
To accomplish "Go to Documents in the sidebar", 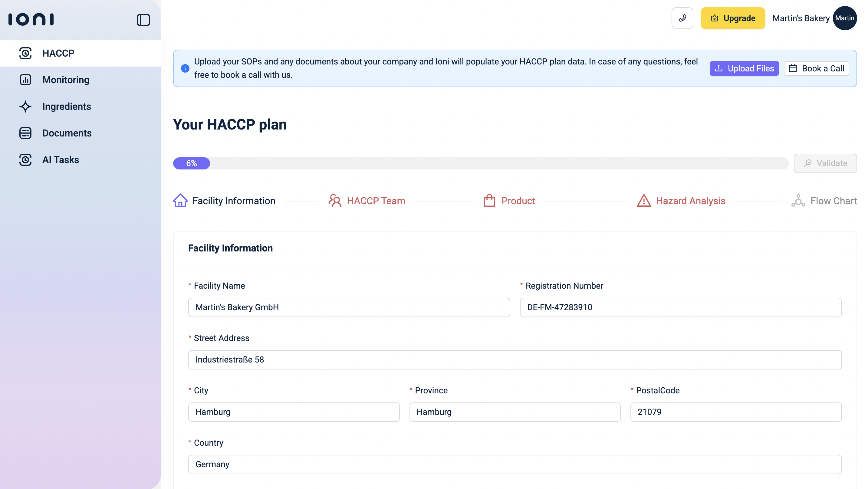I will 67,133.
